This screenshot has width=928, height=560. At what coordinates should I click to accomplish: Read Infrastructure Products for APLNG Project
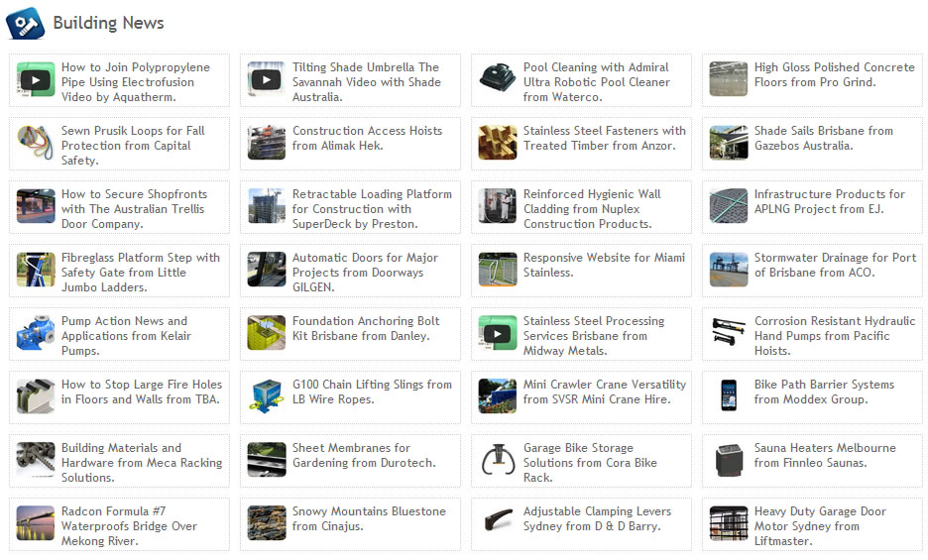pos(829,201)
